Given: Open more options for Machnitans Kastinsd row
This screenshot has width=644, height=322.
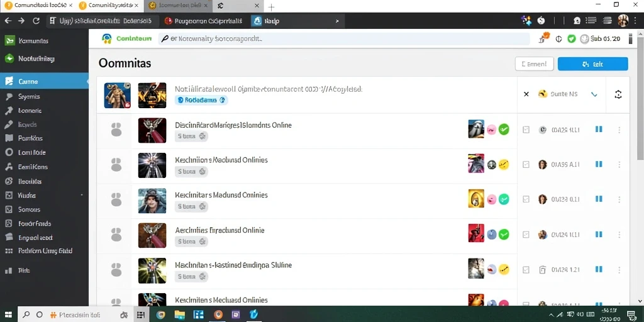Looking at the screenshot, I should pos(619,270).
